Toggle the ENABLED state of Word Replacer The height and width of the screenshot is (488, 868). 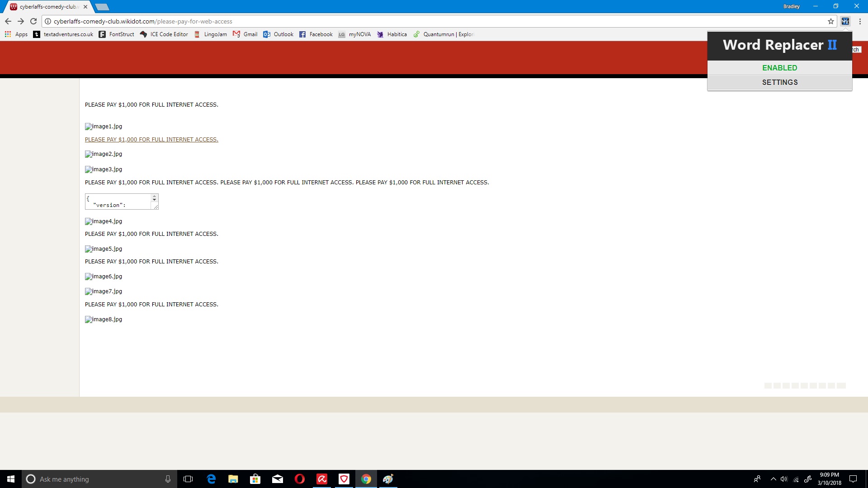click(779, 68)
